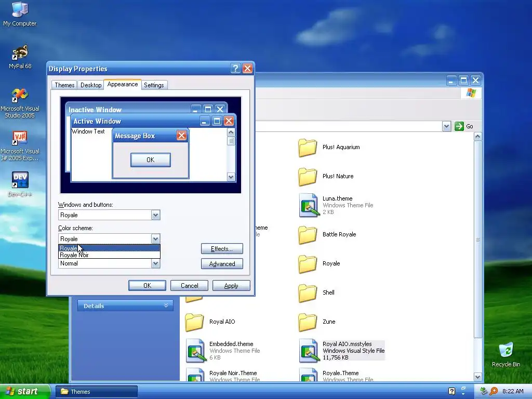532x399 pixels.
Task: Select the Royale.Theme file icon
Action: [x=309, y=375]
